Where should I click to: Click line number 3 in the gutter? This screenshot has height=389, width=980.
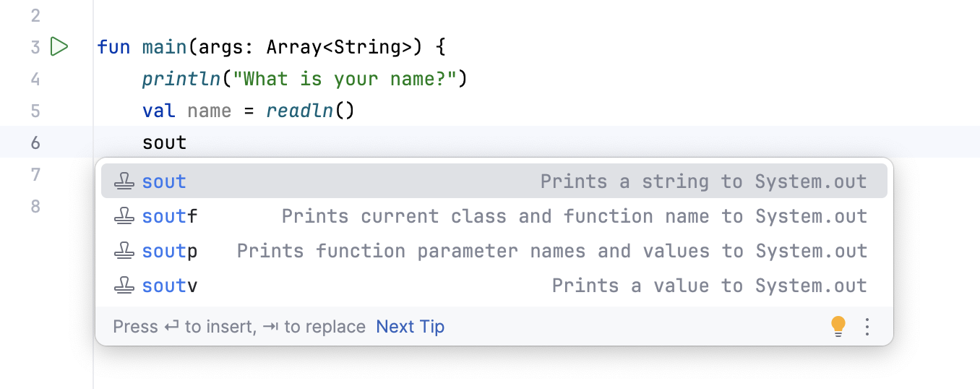(35, 48)
